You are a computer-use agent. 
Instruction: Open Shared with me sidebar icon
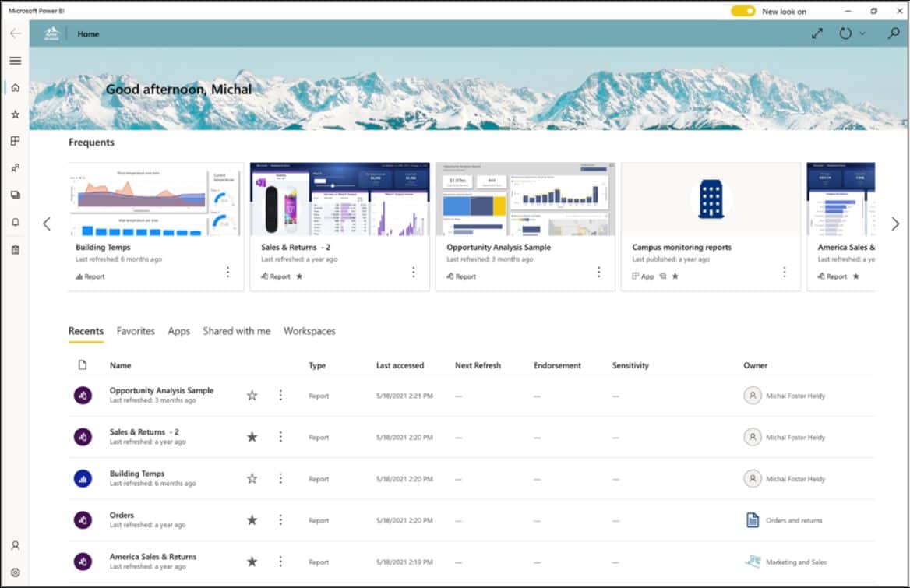(16, 168)
